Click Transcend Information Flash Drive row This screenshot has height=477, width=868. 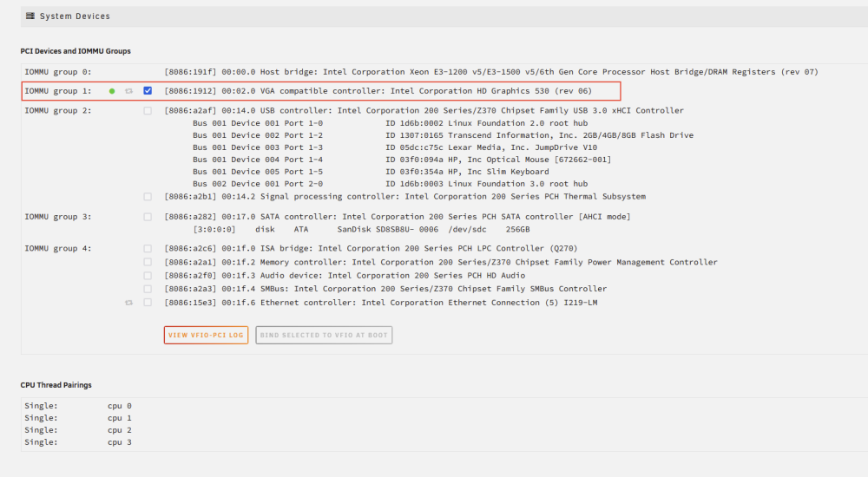click(443, 135)
